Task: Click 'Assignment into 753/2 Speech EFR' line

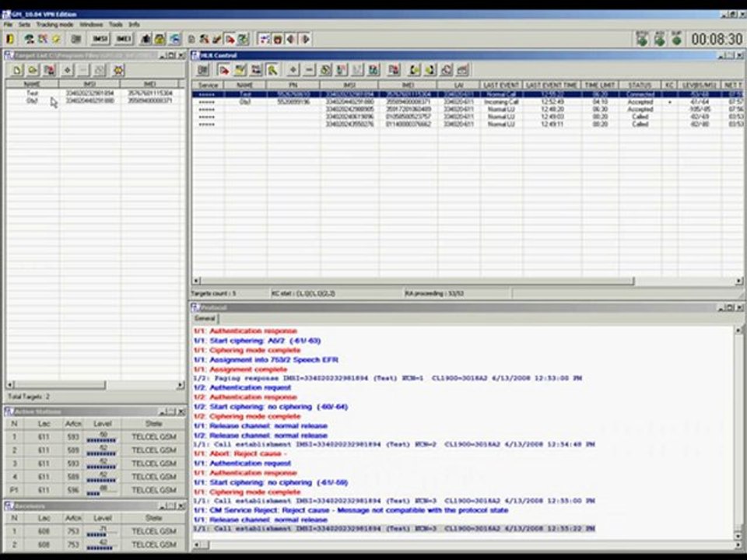Action: [266, 359]
